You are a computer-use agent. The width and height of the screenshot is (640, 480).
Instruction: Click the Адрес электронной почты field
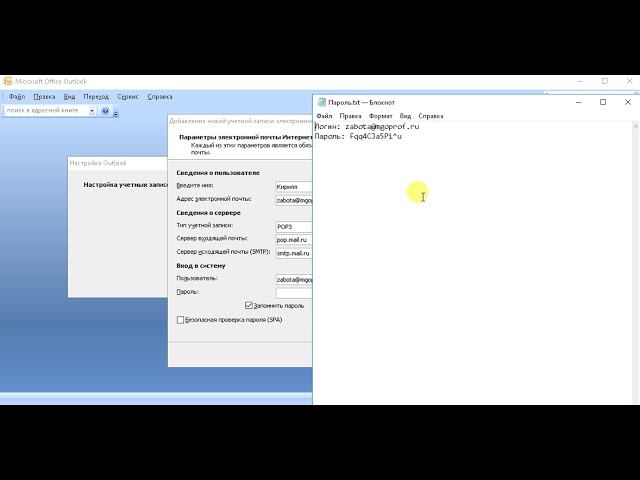pos(294,200)
